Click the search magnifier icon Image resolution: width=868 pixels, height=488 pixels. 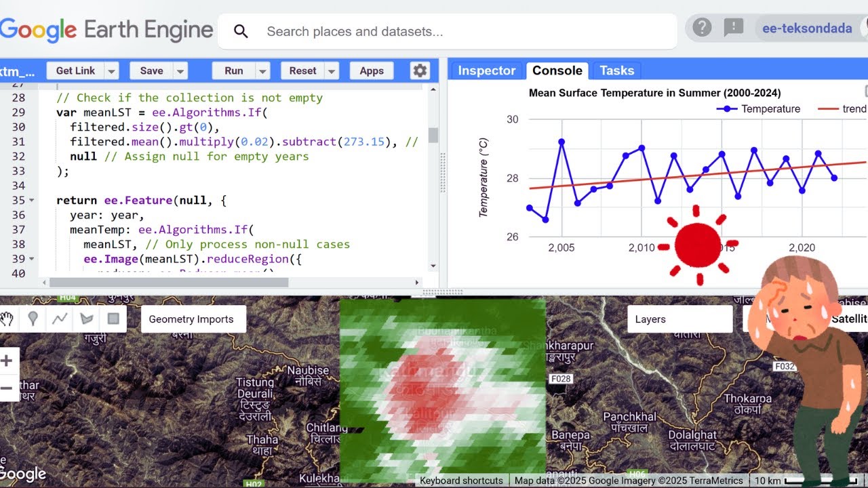tap(241, 31)
